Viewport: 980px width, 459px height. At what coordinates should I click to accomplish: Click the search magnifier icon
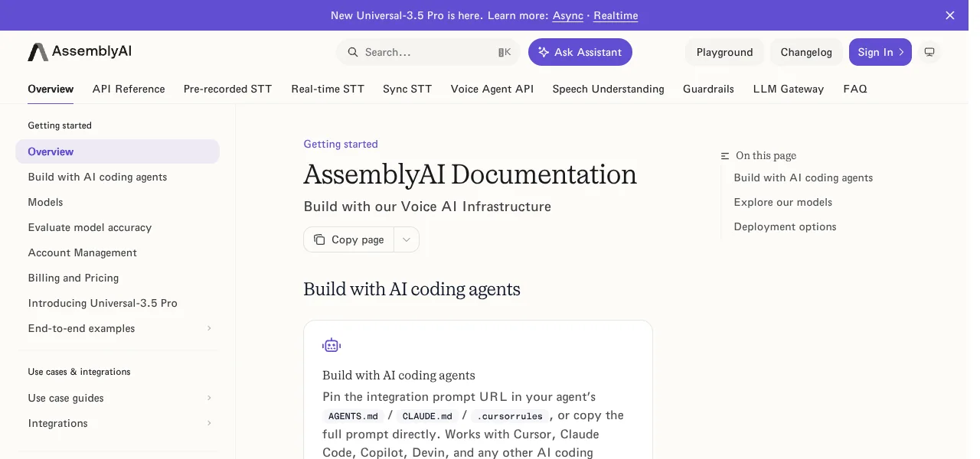[353, 52]
